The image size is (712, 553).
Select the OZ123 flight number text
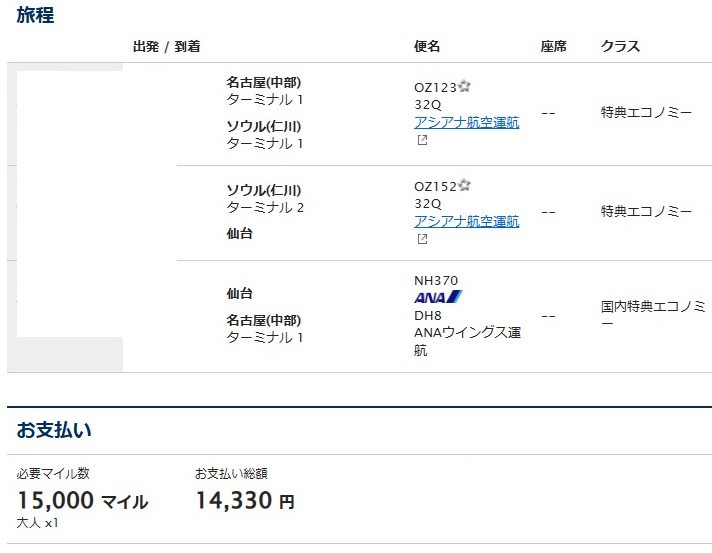pyautogui.click(x=435, y=88)
